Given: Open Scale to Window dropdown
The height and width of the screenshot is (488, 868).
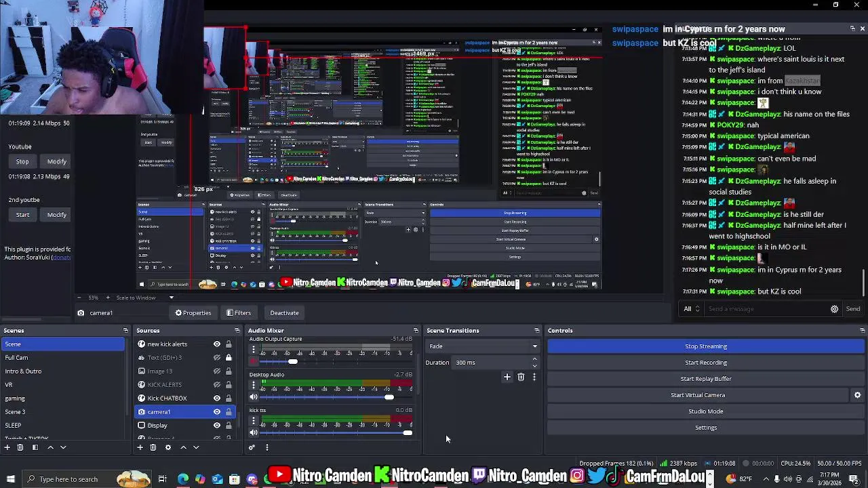Looking at the screenshot, I should point(144,298).
